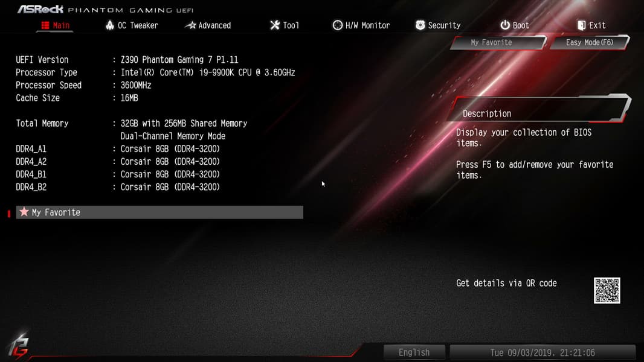Click the Exit door icon

pyautogui.click(x=581, y=25)
